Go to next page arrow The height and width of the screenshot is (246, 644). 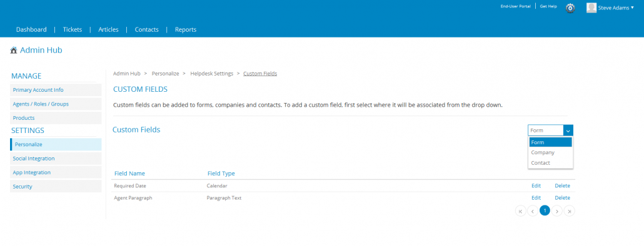point(557,211)
